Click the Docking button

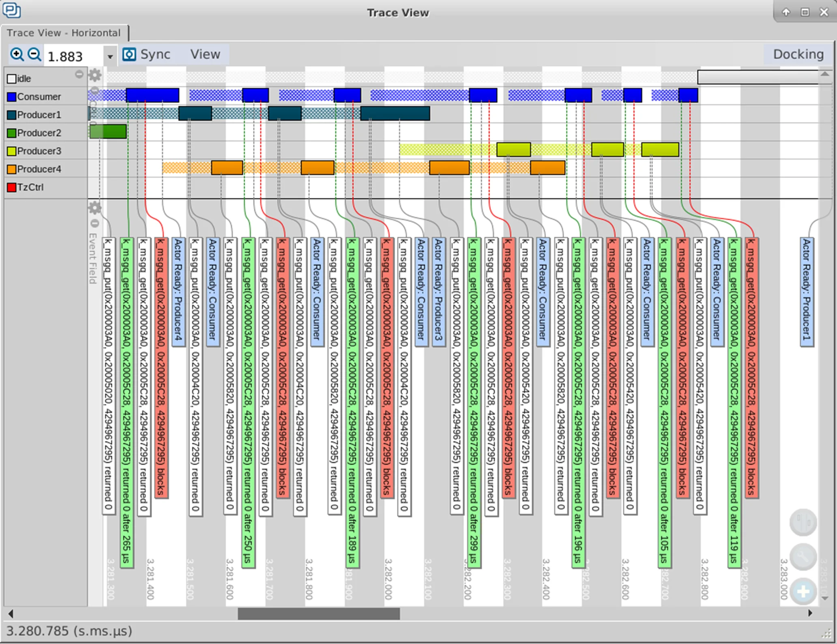click(798, 54)
